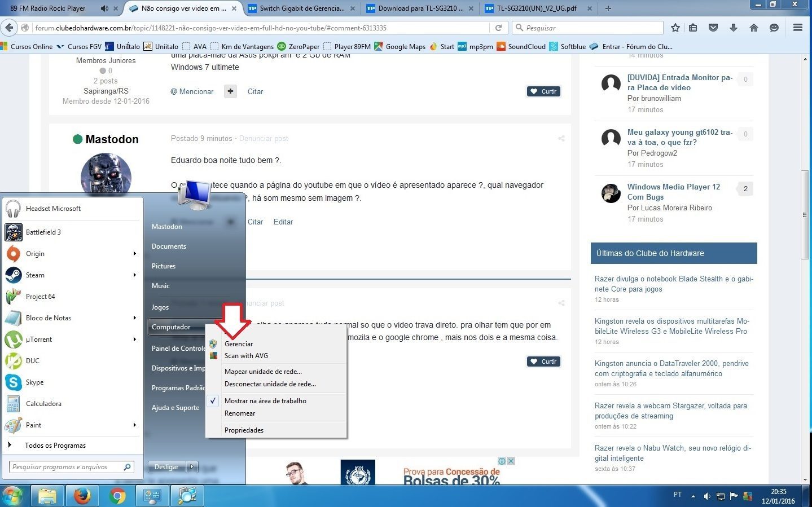Open the chat smiley icon in toolbar
Image resolution: width=812 pixels, height=507 pixels.
[774, 28]
